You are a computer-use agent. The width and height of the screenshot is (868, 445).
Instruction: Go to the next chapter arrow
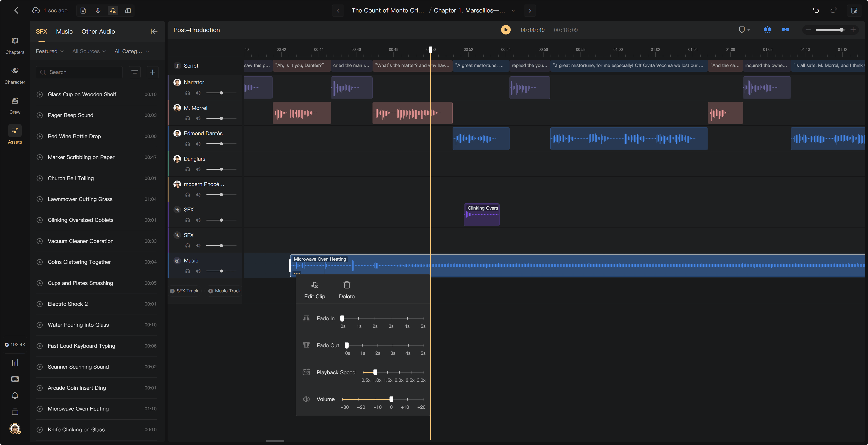pyautogui.click(x=530, y=10)
